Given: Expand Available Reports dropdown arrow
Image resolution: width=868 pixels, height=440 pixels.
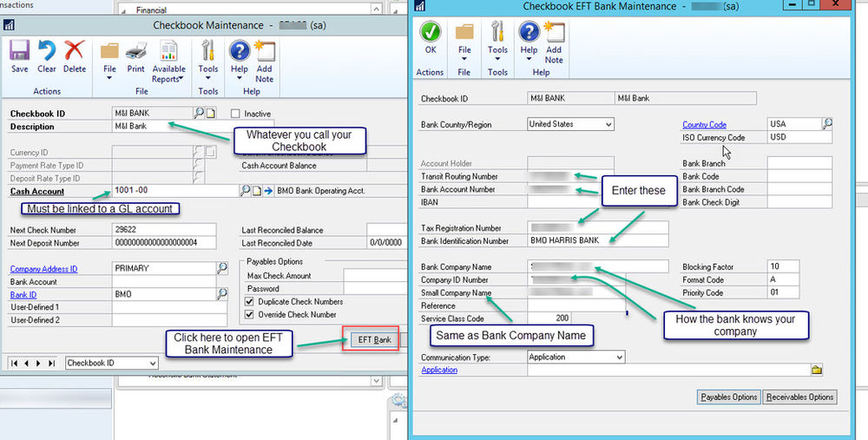Looking at the screenshot, I should coord(181,79).
